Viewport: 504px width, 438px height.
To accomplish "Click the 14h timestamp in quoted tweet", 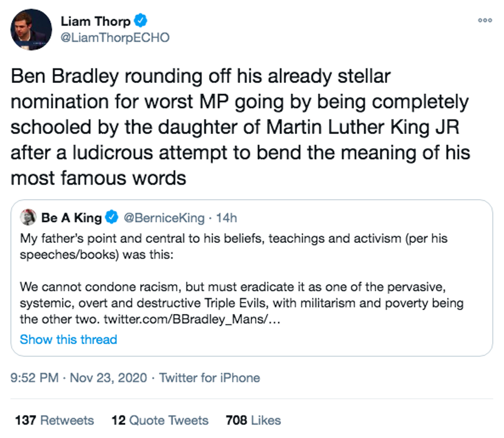I will click(x=226, y=218).
